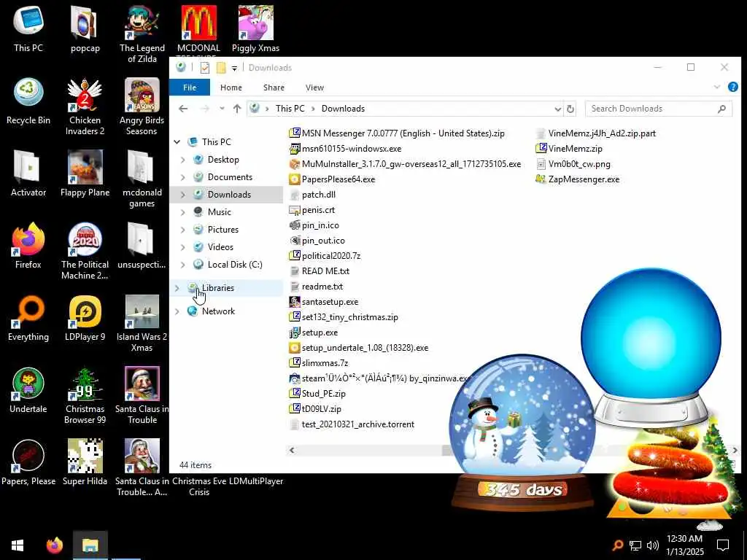
Task: Open The Legend of Zilda shortcut
Action: click(x=142, y=34)
